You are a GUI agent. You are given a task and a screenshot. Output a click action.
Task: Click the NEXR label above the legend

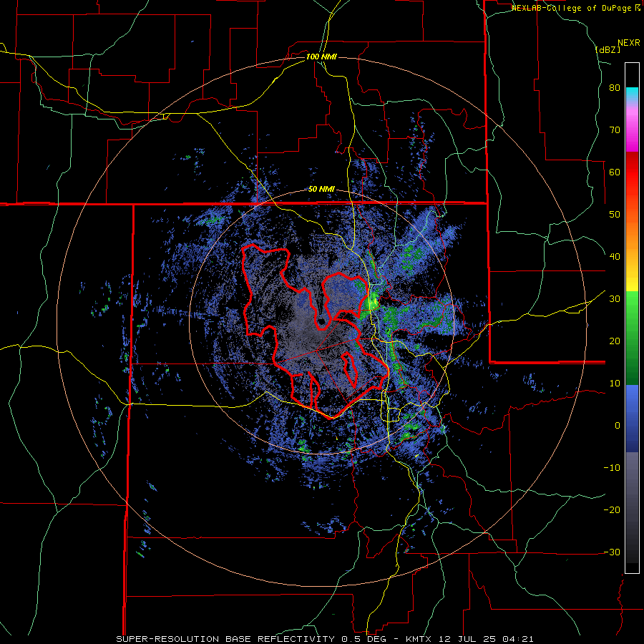[628, 43]
